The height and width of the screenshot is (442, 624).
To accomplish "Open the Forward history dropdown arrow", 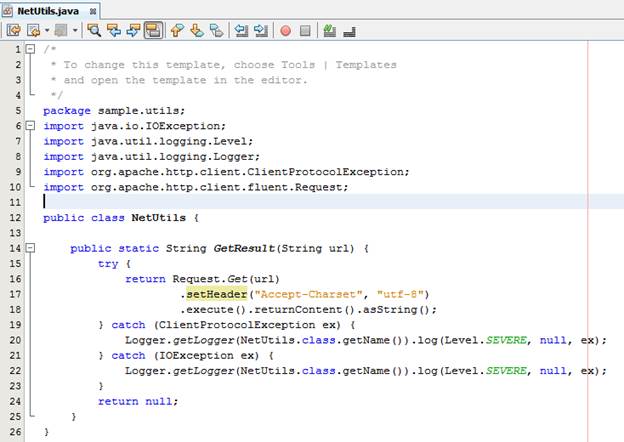I will click(75, 30).
